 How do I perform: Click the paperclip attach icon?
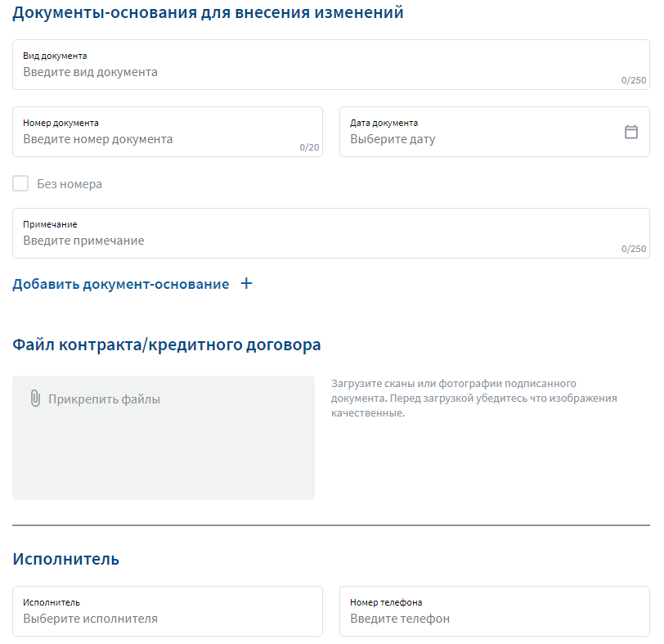[x=36, y=399]
